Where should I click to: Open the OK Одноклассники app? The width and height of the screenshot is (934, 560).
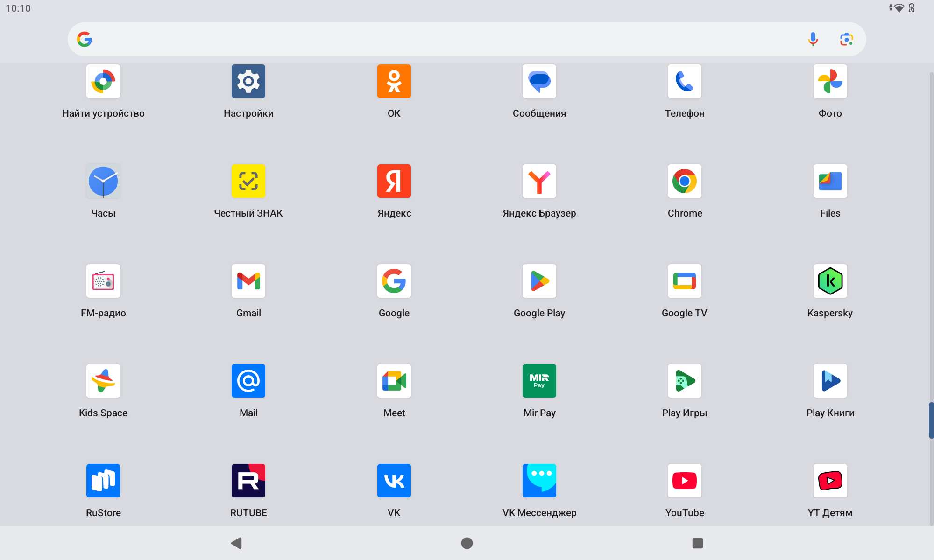[394, 81]
